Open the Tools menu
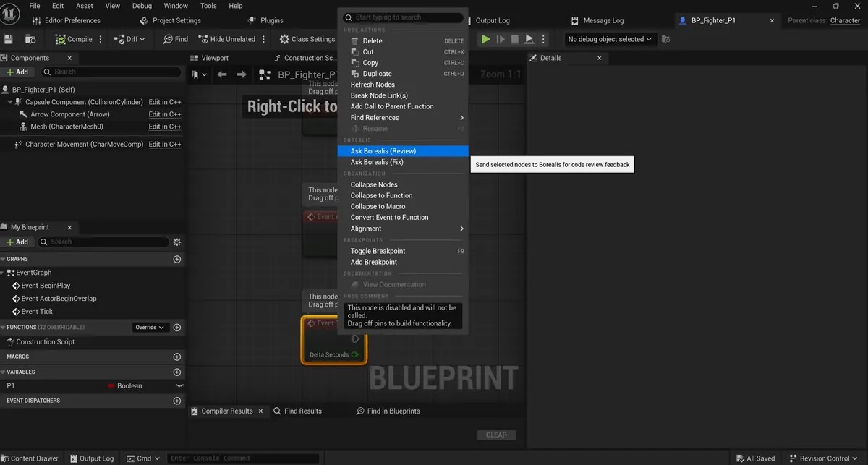Screen dimensions: 868x465 (208, 5)
